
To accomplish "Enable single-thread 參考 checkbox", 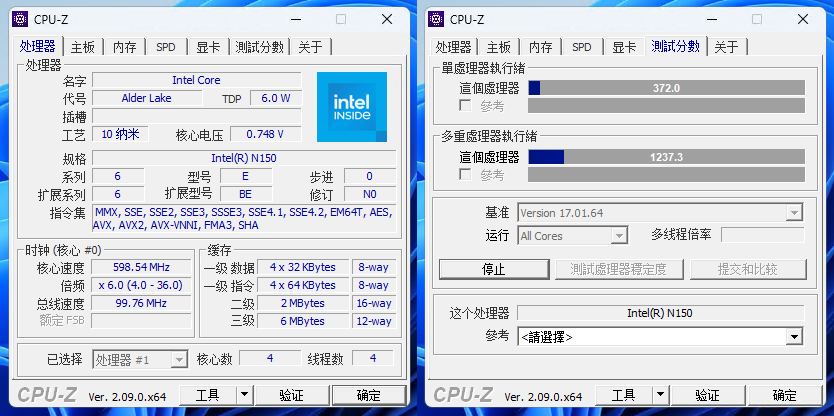I will pyautogui.click(x=465, y=106).
